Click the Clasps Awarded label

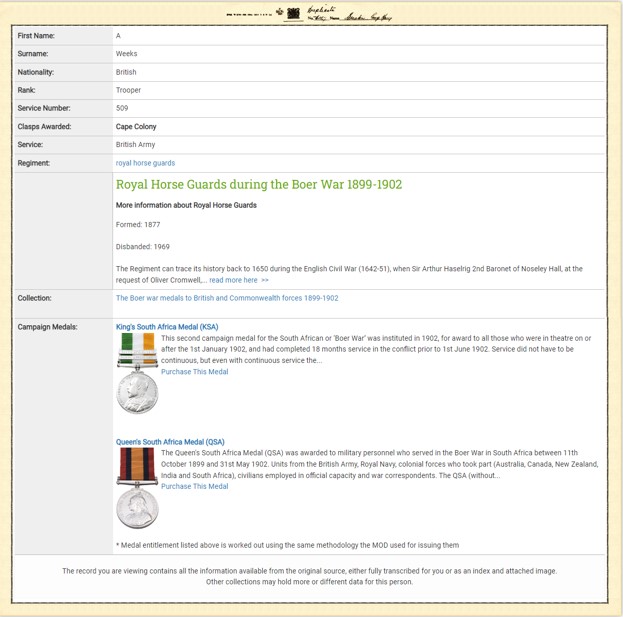click(x=44, y=126)
